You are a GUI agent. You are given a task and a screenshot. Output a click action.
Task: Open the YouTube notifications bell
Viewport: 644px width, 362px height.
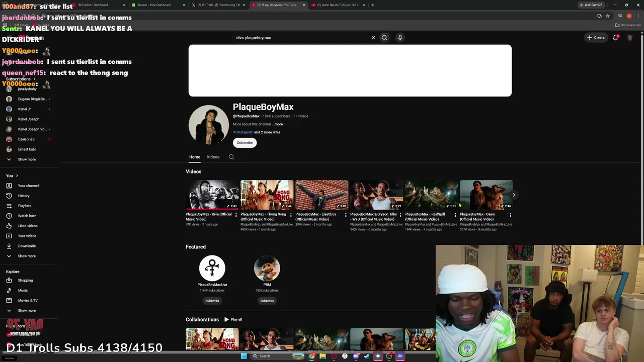pyautogui.click(x=615, y=37)
